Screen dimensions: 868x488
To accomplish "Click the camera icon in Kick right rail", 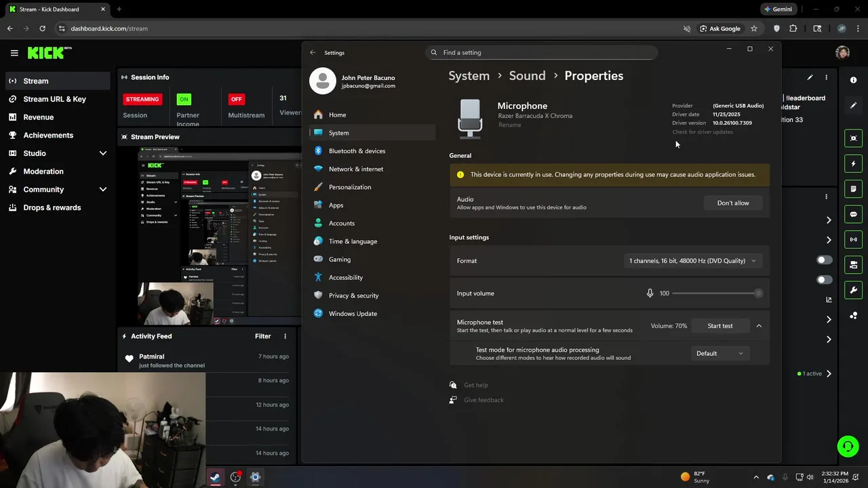I will pos(854,265).
